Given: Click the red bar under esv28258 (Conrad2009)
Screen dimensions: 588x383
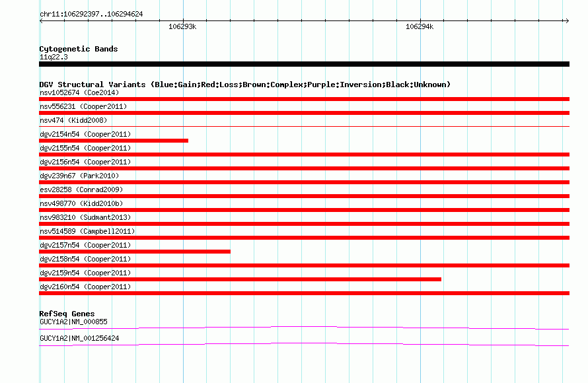Looking at the screenshot, I should pos(304,196).
